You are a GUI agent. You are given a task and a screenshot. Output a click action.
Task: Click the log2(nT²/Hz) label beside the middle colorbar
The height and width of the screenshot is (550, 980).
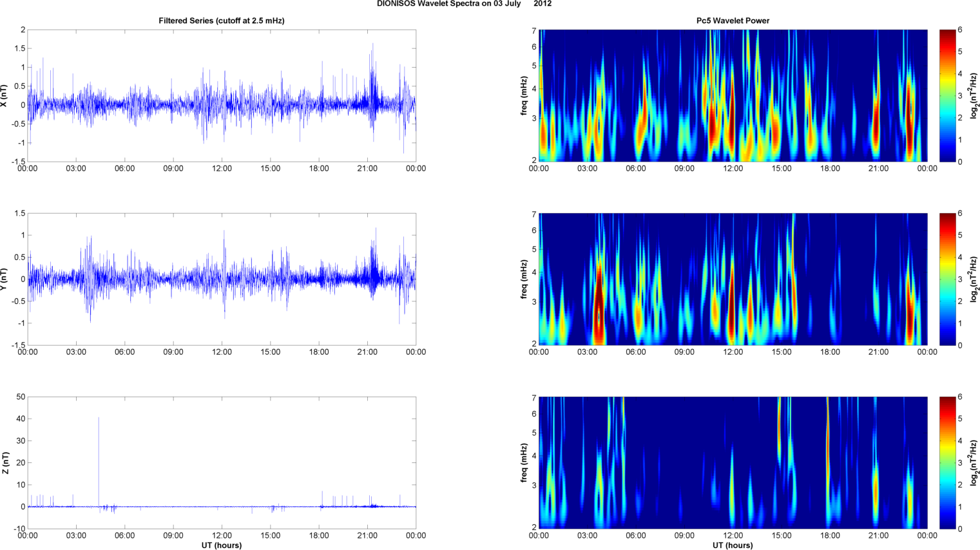click(974, 279)
